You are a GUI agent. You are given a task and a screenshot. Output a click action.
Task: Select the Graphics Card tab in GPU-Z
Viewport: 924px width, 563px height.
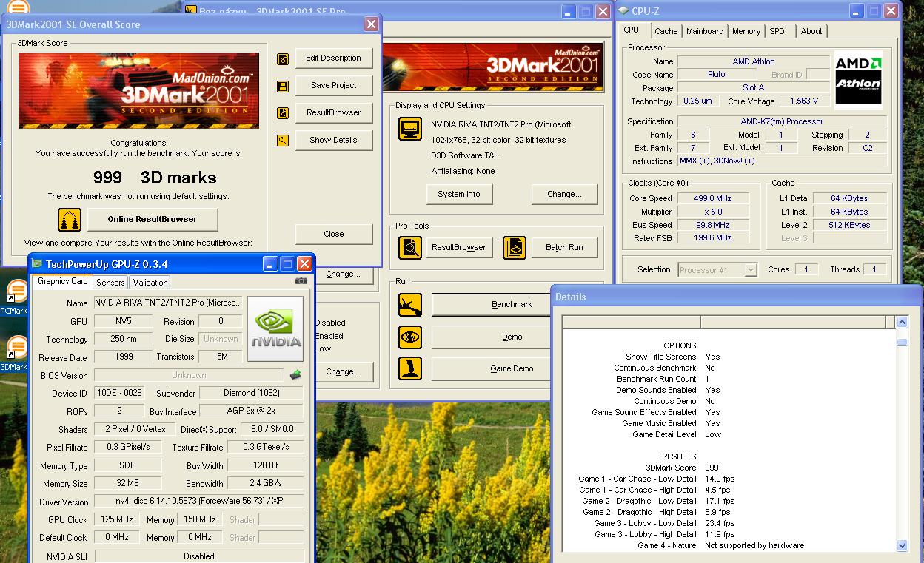63,281
